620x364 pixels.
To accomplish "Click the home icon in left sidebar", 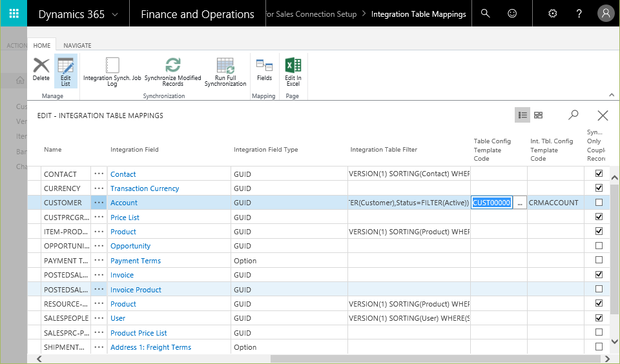I will tap(20, 80).
